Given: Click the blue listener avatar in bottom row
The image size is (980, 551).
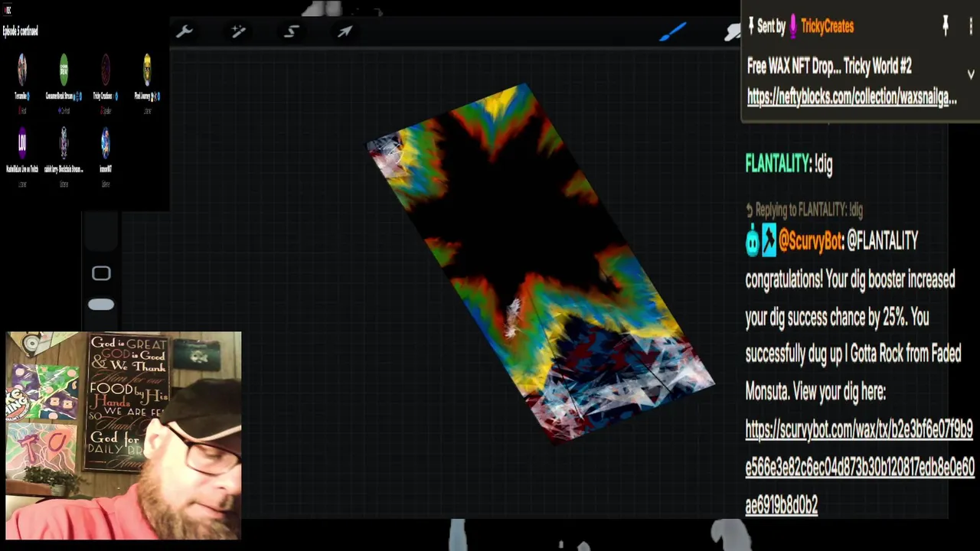Looking at the screenshot, I should click(105, 142).
